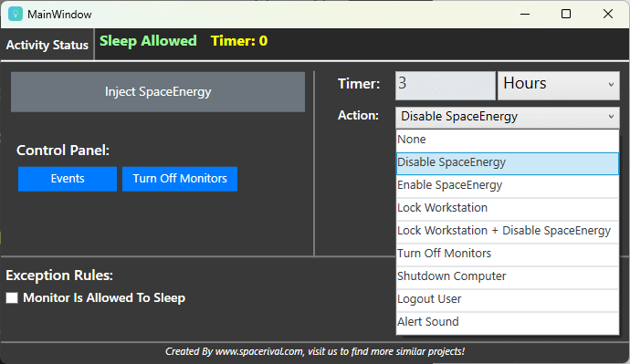630x364 pixels.
Task: Collapse the Action dropdown showing Disable SpaceEnergy
Action: pyautogui.click(x=508, y=117)
